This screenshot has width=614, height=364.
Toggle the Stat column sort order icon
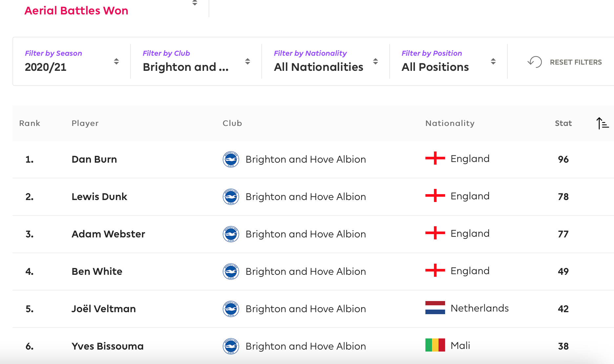(x=602, y=123)
